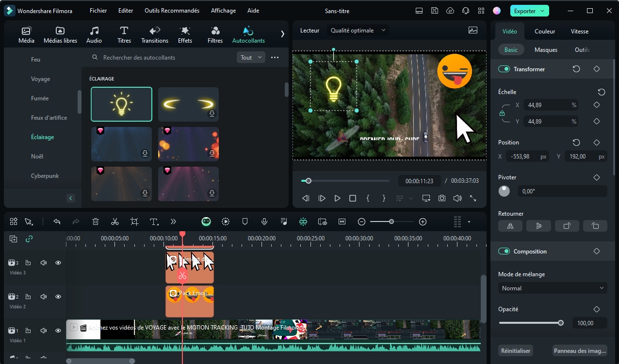The height and width of the screenshot is (364, 619).
Task: Open the Effets tab
Action: 185,35
